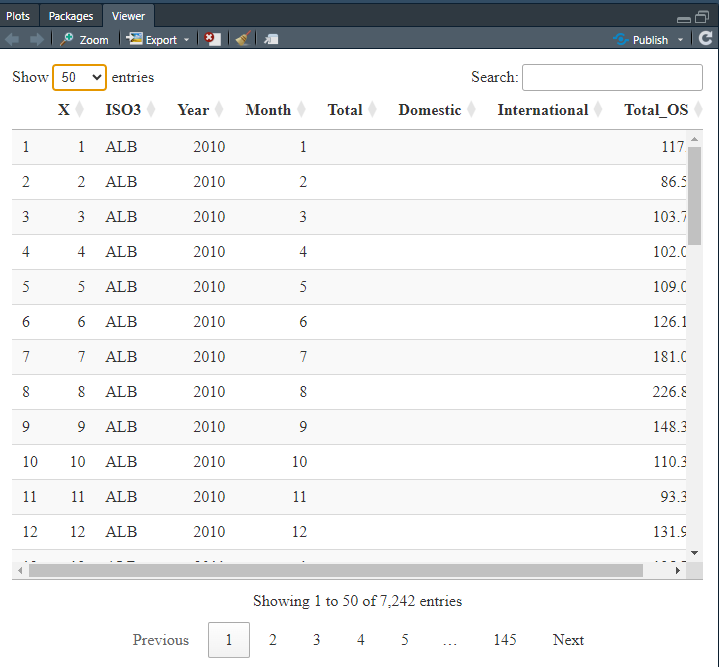Go back with the left arrow icon

[12, 39]
